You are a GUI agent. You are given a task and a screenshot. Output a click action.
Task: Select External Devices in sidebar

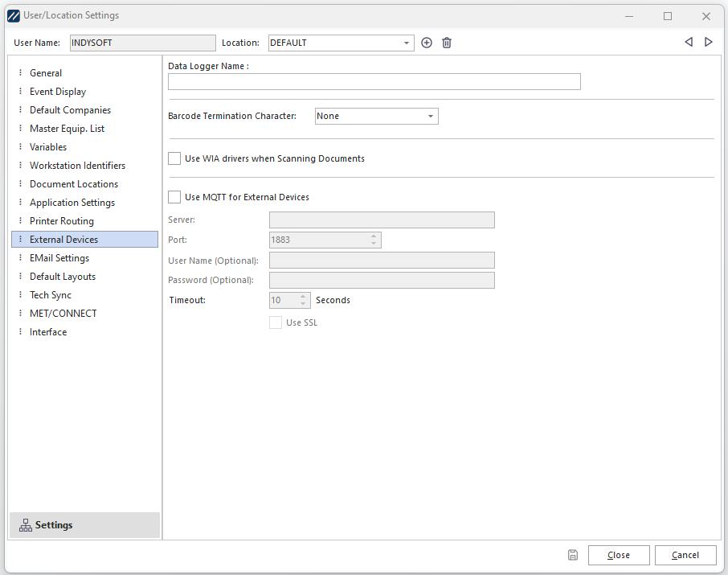pos(84,240)
